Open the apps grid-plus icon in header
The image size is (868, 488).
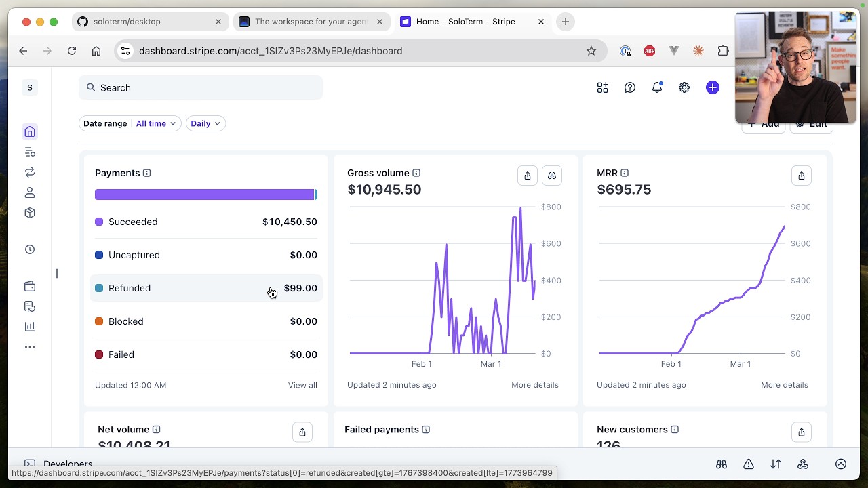click(x=602, y=87)
